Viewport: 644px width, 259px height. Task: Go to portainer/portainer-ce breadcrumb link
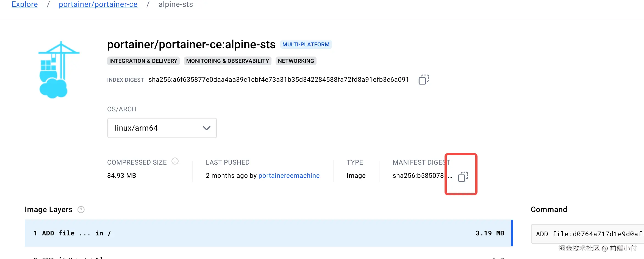click(x=98, y=4)
